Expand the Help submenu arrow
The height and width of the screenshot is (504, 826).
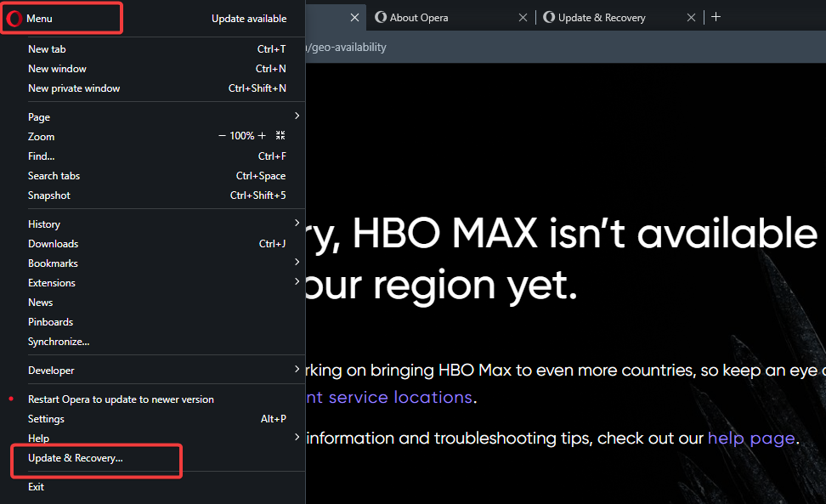(297, 437)
